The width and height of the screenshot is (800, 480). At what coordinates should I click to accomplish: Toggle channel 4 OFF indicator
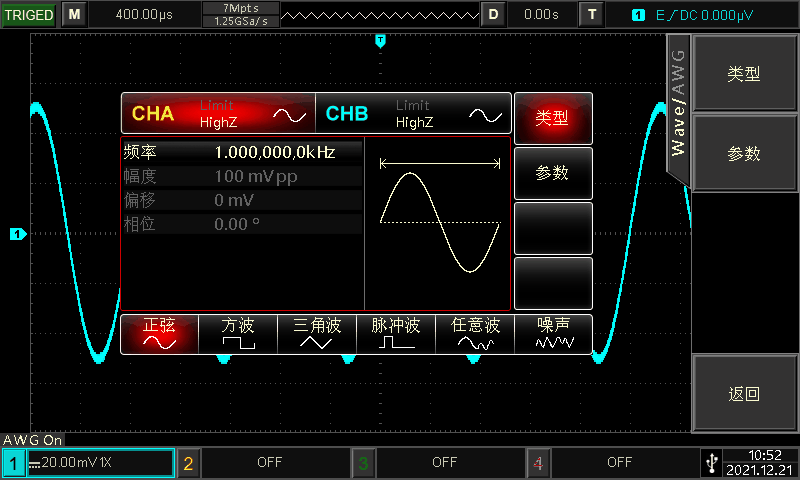(x=618, y=462)
